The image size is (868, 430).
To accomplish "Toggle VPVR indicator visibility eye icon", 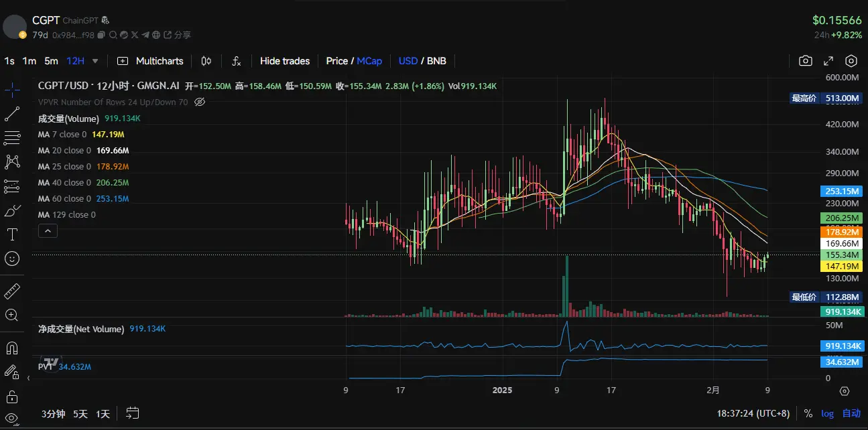I will (x=199, y=102).
